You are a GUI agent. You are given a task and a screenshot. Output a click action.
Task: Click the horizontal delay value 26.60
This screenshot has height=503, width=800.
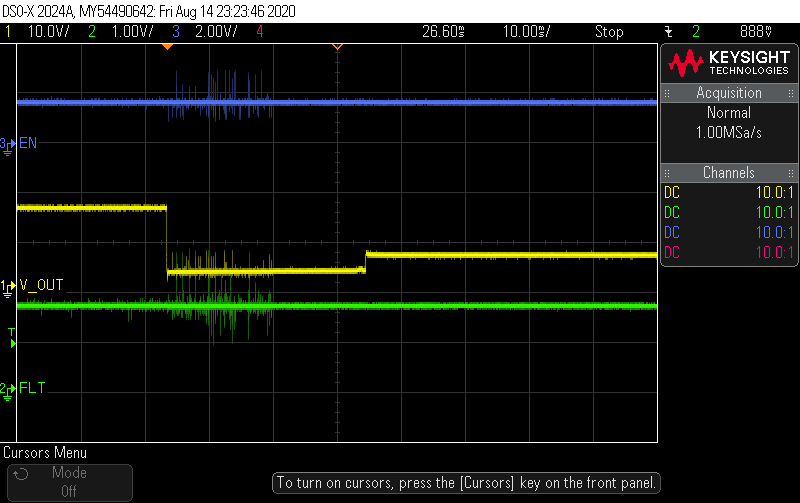point(443,32)
